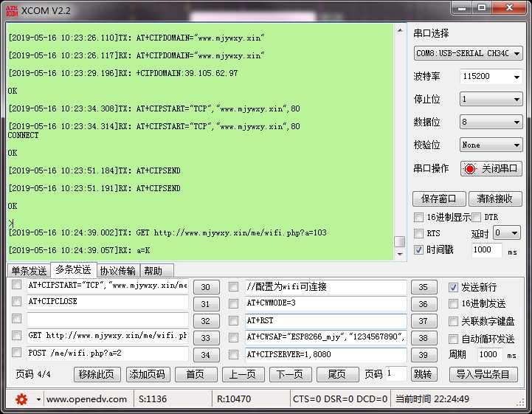Click the receive area scroll up arrow

[x=400, y=30]
